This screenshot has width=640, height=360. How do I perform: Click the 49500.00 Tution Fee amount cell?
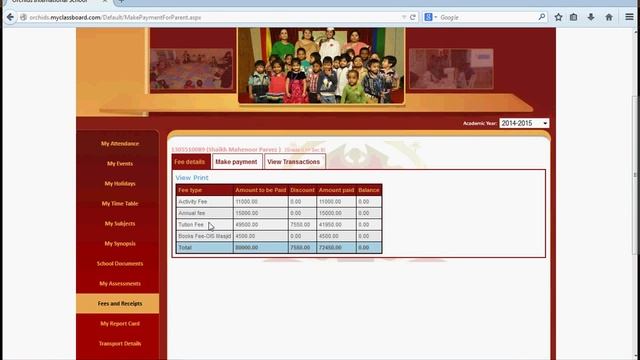[260, 224]
